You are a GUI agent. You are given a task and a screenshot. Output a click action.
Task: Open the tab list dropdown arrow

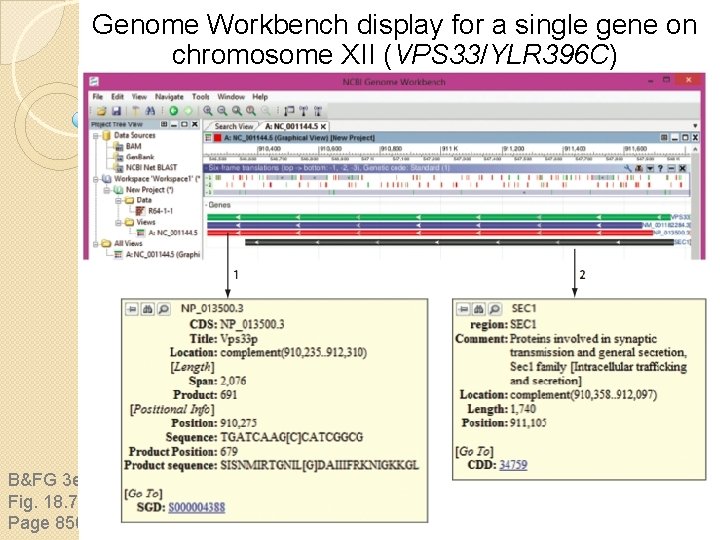695,126
